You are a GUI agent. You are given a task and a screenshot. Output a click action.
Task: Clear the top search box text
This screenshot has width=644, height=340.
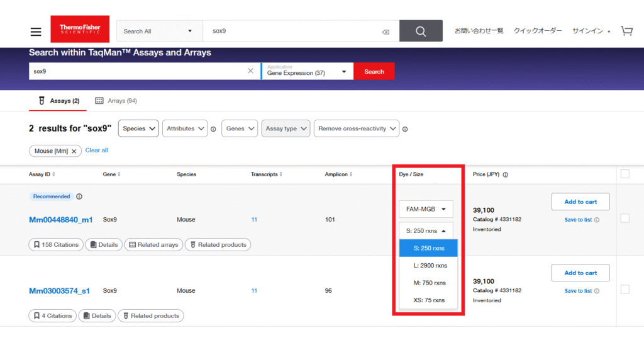pos(386,31)
